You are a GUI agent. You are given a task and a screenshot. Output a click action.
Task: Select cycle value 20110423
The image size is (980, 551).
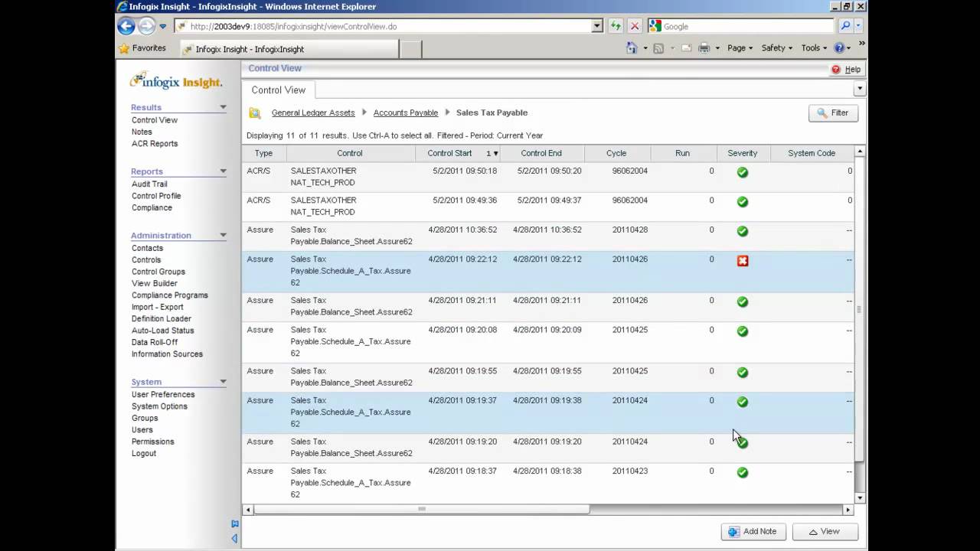pos(630,471)
